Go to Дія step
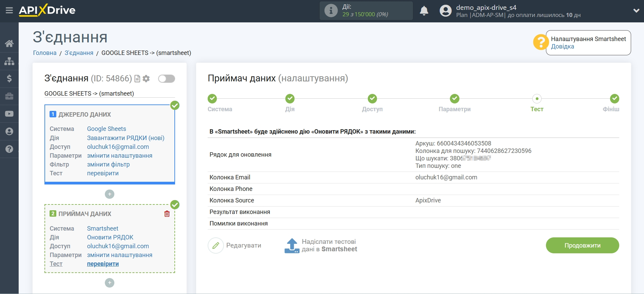The width and height of the screenshot is (644, 294). click(290, 99)
